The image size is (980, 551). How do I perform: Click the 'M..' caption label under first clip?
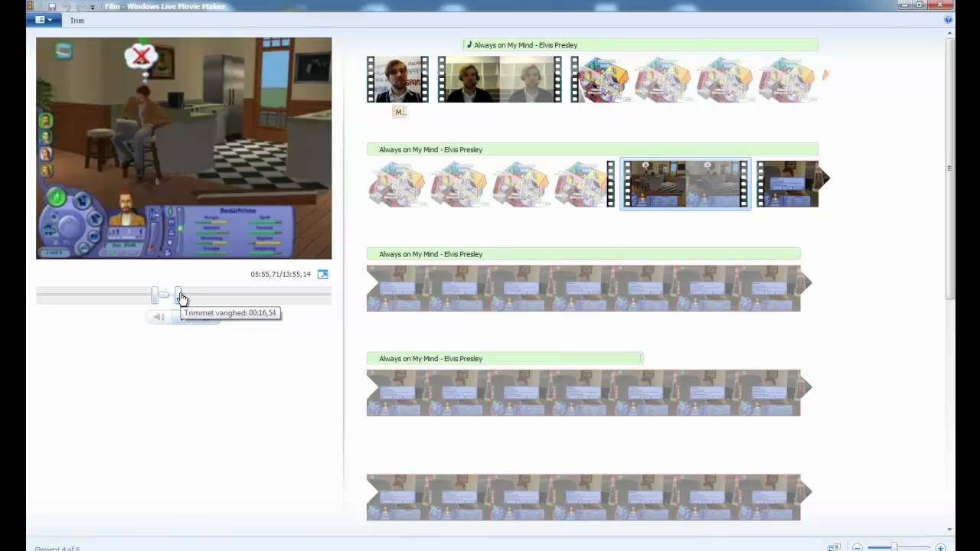click(399, 112)
